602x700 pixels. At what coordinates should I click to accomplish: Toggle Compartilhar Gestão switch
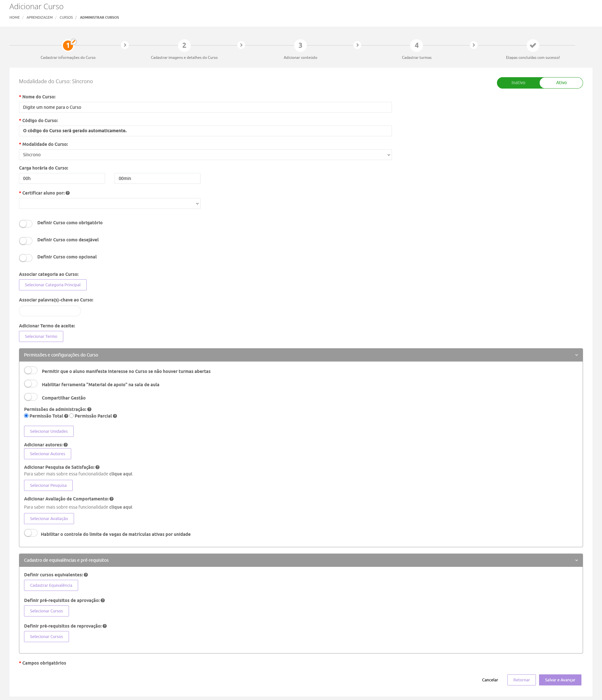(30, 397)
